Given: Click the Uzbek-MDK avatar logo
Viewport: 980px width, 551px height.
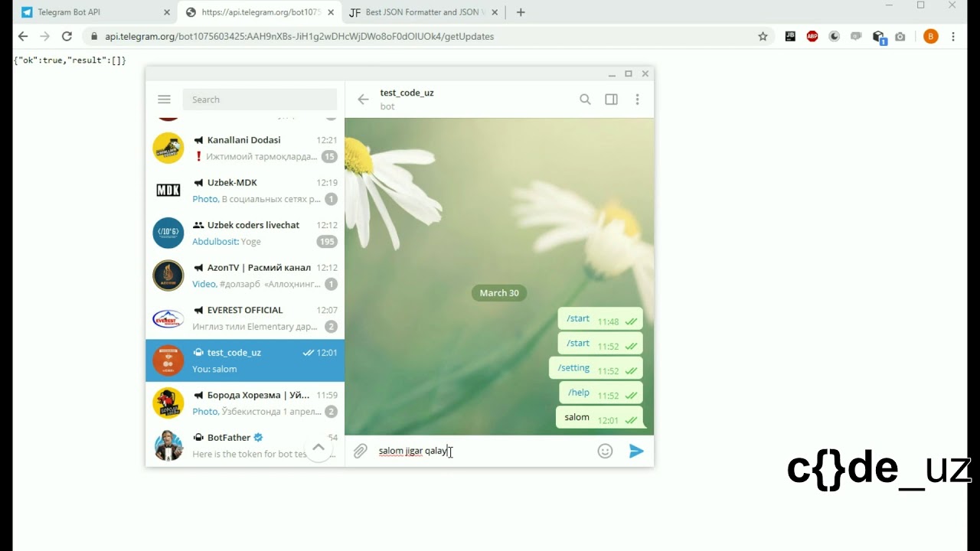Looking at the screenshot, I should (x=168, y=191).
